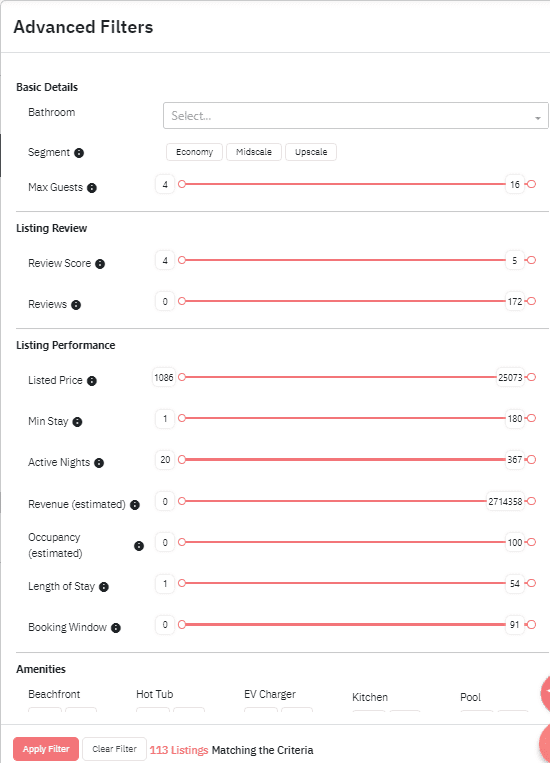Toggle the Midscale segment filter
This screenshot has width=550, height=763.
pyautogui.click(x=254, y=152)
